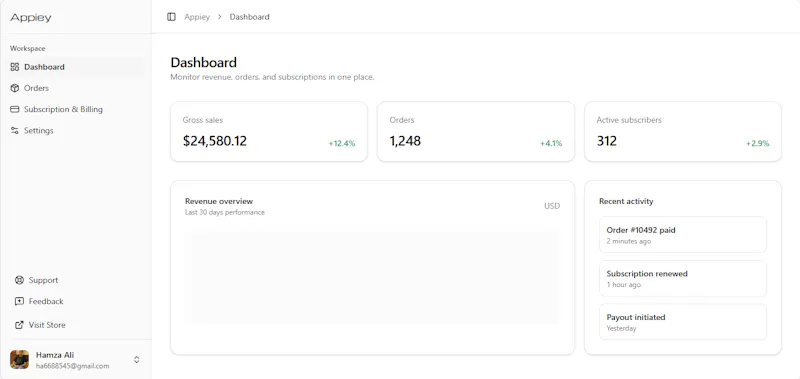Click the Feedback message icon
The height and width of the screenshot is (379, 800).
(19, 301)
